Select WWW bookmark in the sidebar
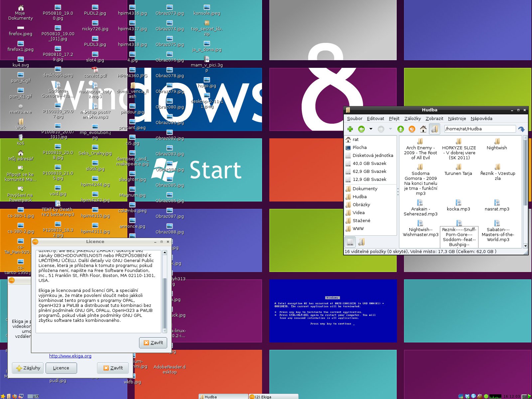The image size is (532, 399). click(371, 229)
